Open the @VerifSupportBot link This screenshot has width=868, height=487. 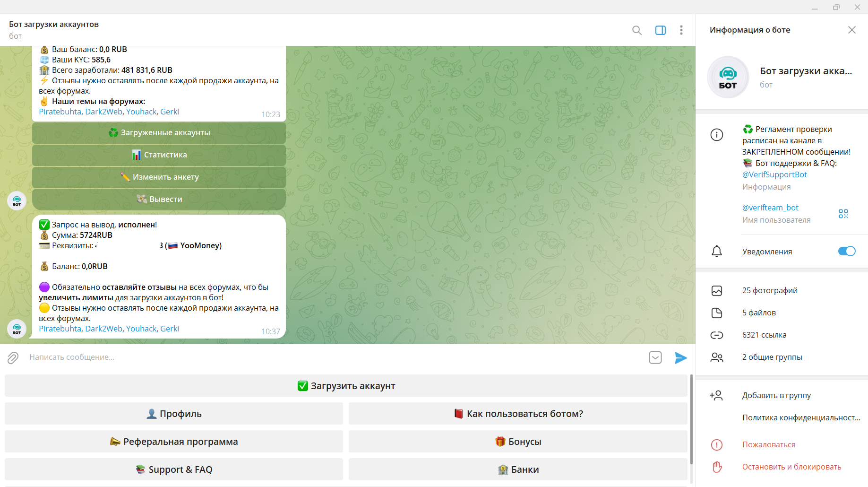tap(774, 174)
